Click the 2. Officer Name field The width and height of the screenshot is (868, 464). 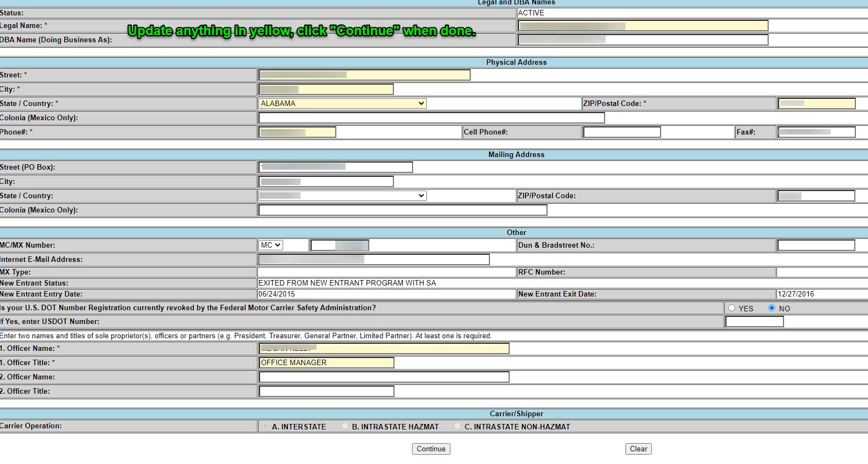tap(384, 377)
